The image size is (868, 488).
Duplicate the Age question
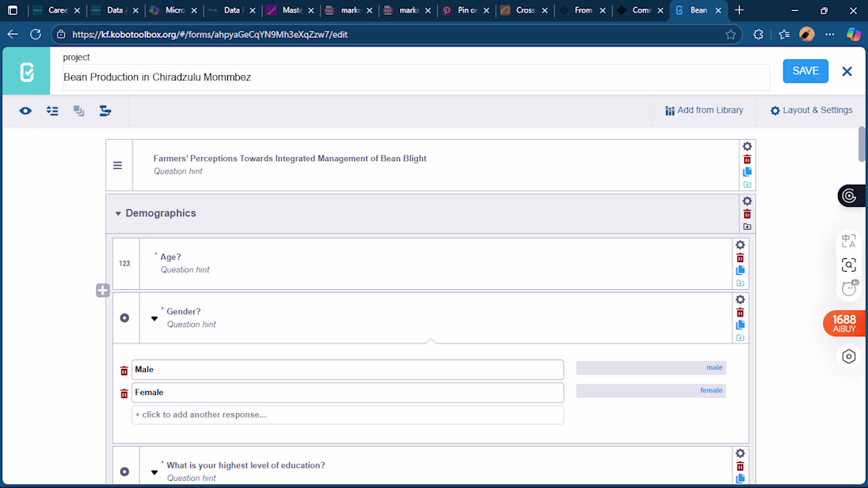pos(740,270)
